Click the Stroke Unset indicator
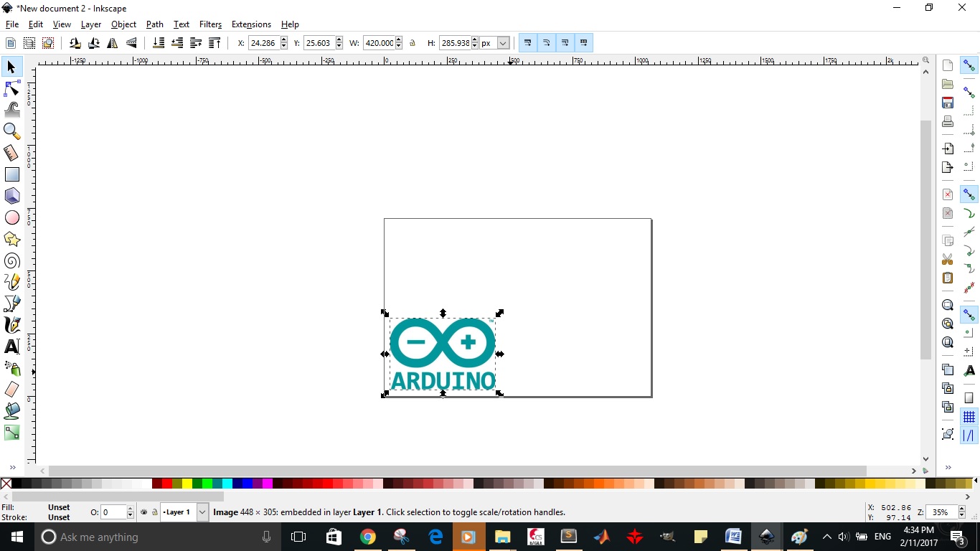Viewport: 980px width, 551px height. 59,517
